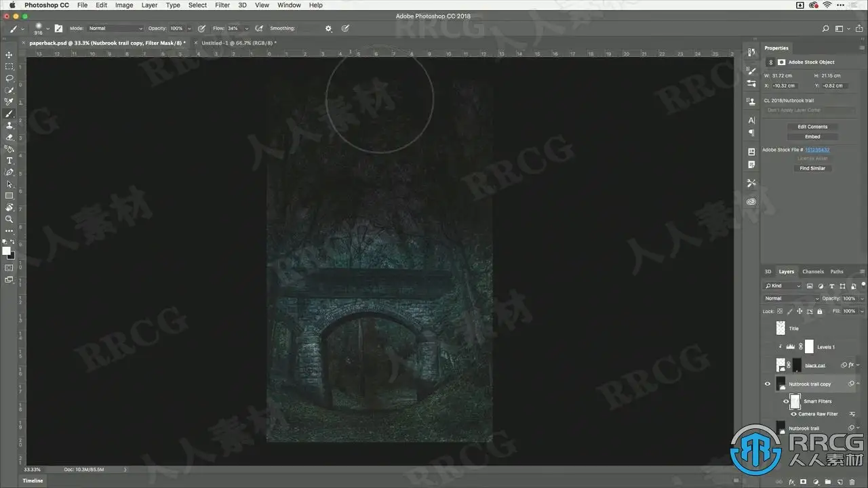
Task: Select the Lasso tool
Action: click(x=9, y=78)
